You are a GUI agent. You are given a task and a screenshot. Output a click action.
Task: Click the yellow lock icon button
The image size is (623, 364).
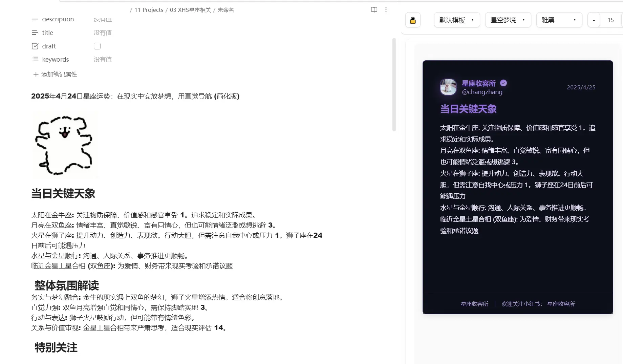pyautogui.click(x=413, y=20)
